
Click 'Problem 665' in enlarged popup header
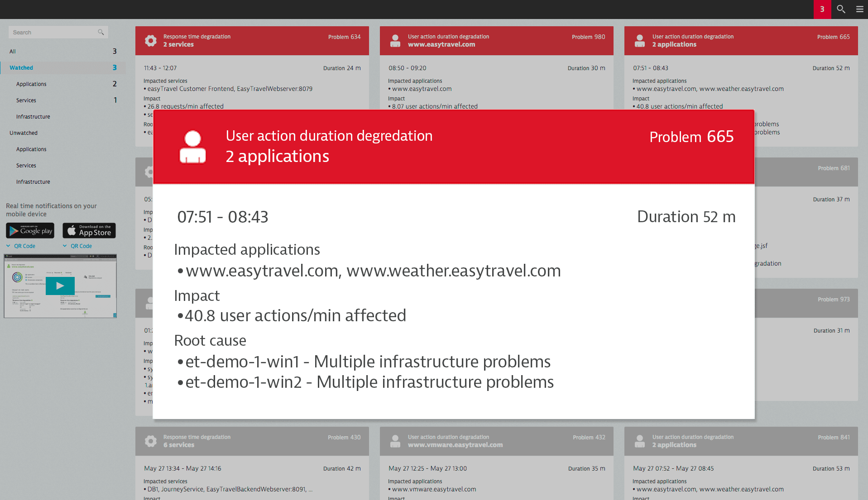point(691,136)
